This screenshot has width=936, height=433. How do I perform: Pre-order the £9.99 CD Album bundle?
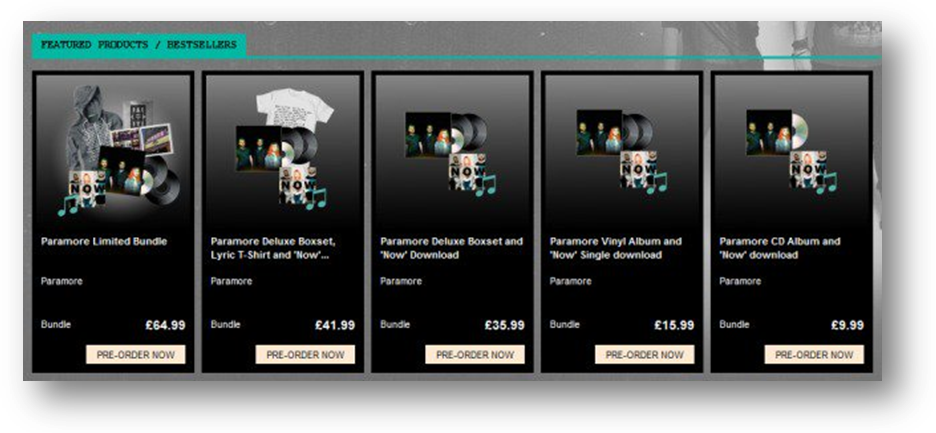pyautogui.click(x=814, y=354)
